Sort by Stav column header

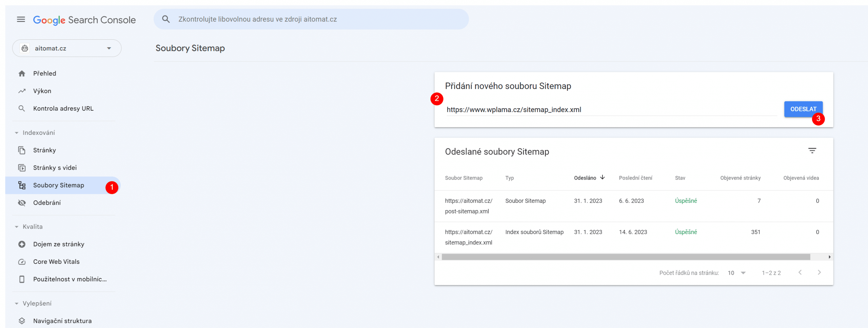coord(680,178)
